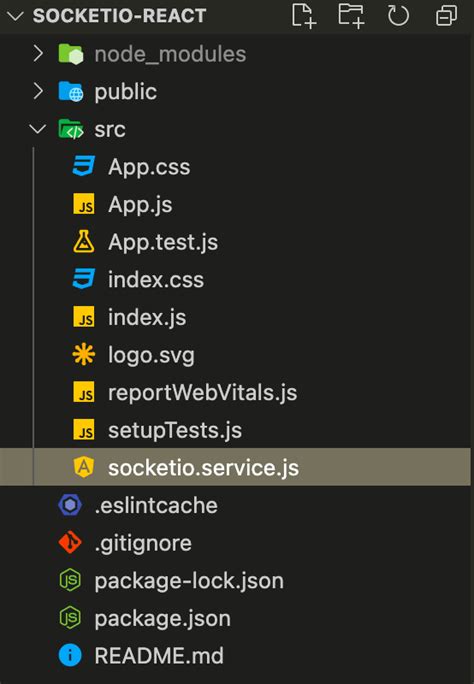Open the index.css file
474x684 pixels.
[156, 280]
